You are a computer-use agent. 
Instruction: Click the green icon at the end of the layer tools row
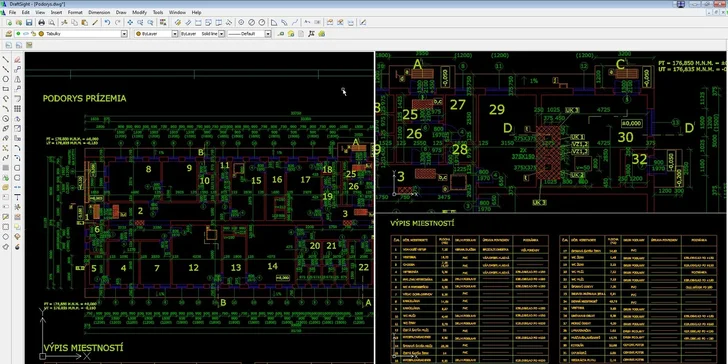322,34
